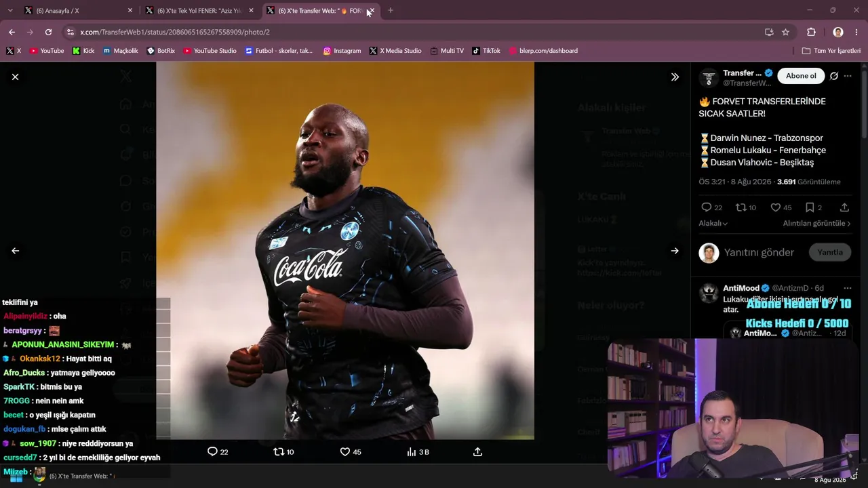Open the YouTube Studio bookmark
Viewport: 868px width, 488px height.
pyautogui.click(x=210, y=51)
